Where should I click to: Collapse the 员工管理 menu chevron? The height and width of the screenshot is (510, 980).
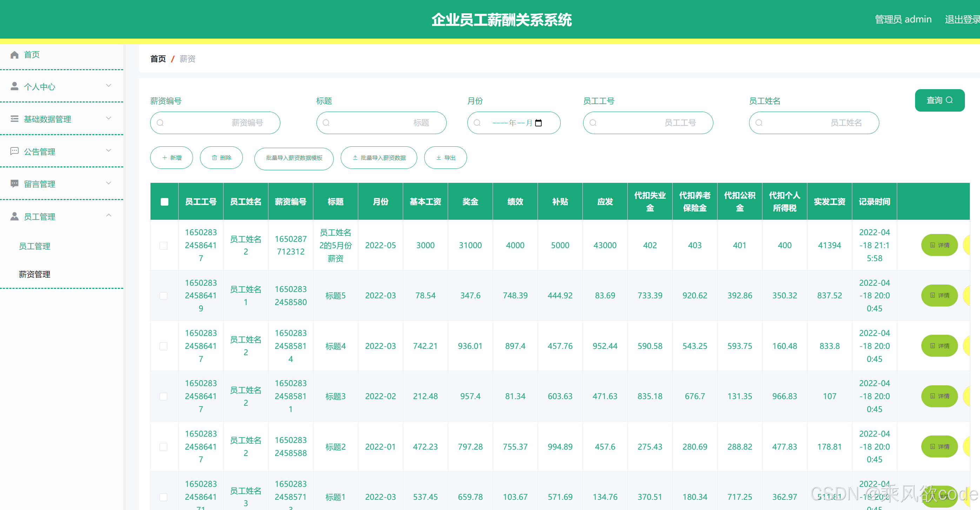(108, 216)
